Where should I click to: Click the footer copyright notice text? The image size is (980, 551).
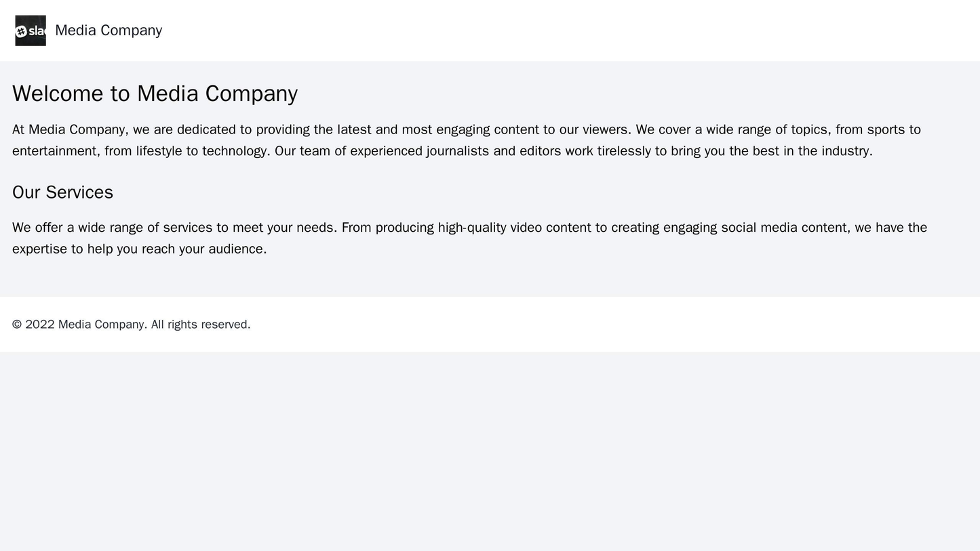pos(132,325)
